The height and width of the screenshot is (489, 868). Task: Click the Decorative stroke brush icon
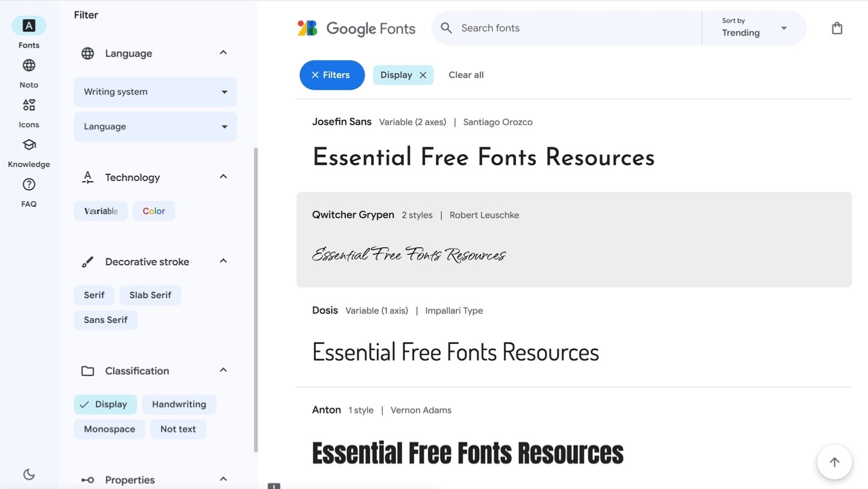[x=87, y=262]
